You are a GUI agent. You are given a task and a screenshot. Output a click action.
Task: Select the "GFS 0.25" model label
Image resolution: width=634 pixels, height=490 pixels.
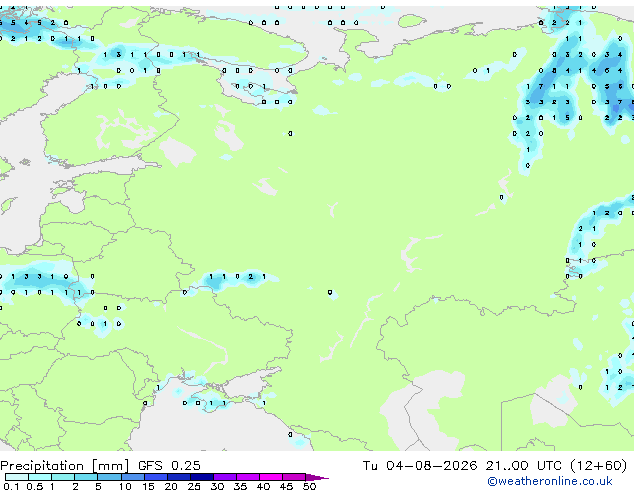(169, 465)
